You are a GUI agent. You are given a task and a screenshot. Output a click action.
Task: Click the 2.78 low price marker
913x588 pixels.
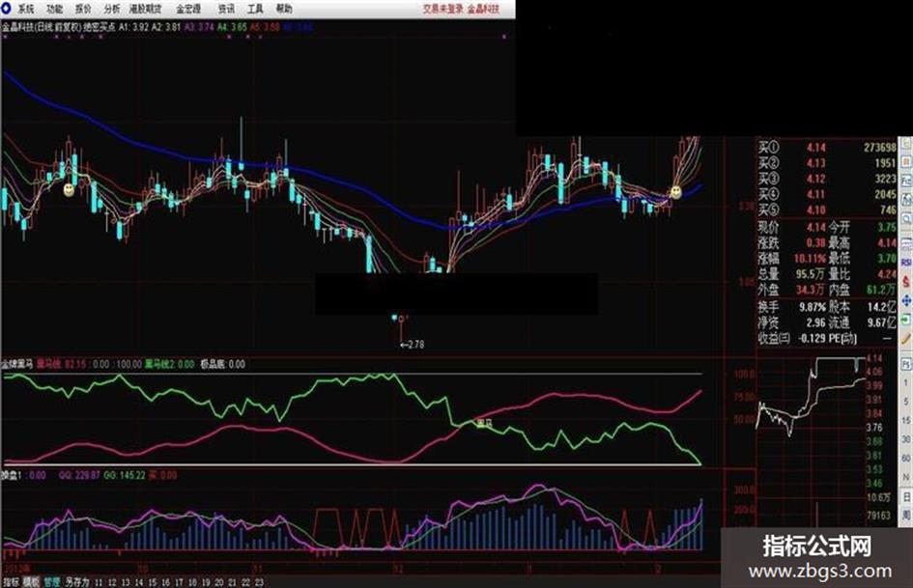(x=412, y=344)
